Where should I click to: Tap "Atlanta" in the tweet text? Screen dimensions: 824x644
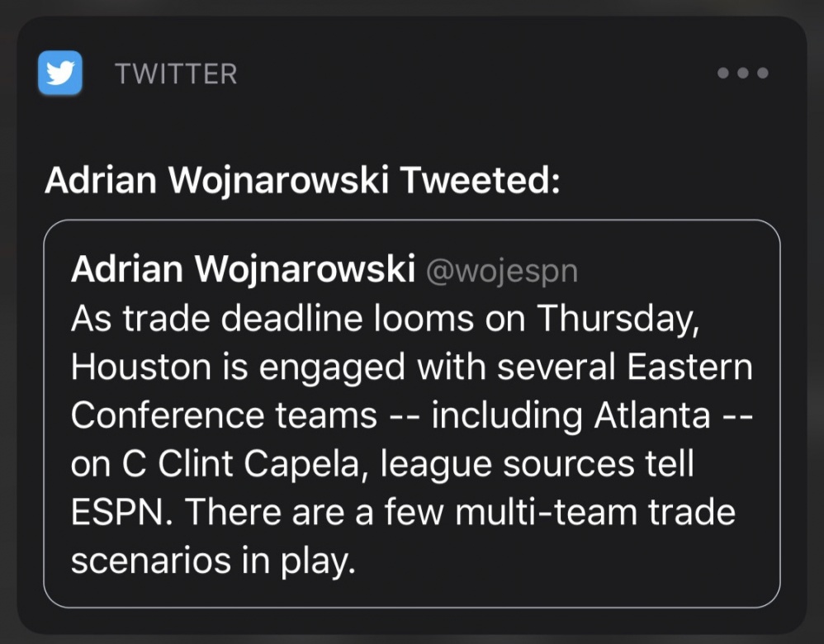(x=651, y=415)
